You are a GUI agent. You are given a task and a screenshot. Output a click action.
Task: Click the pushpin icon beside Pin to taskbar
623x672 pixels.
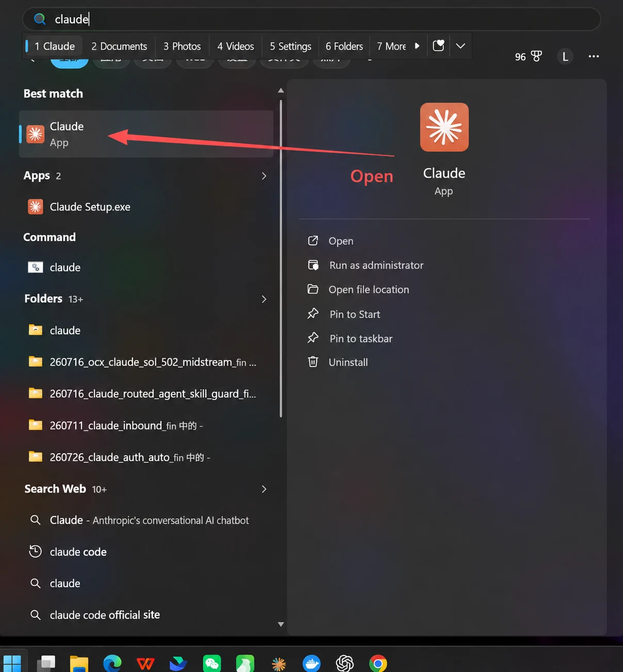313,338
